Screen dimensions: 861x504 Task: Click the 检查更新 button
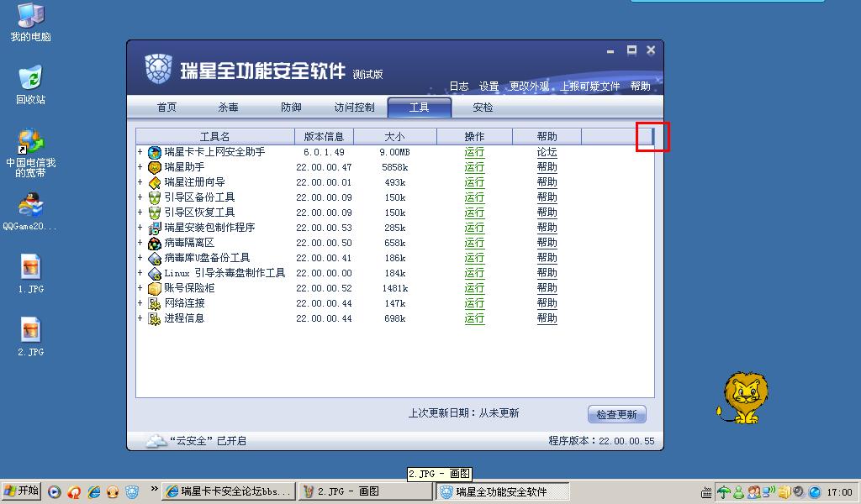[x=616, y=415]
